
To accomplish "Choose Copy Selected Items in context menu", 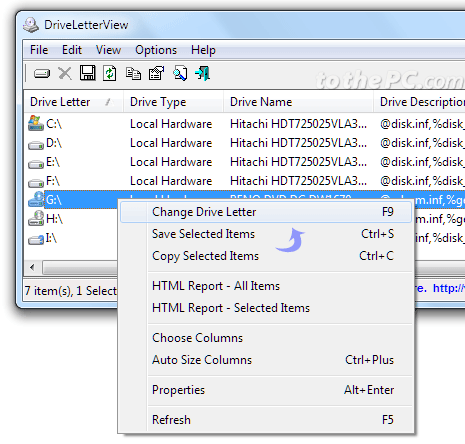I will [266, 256].
